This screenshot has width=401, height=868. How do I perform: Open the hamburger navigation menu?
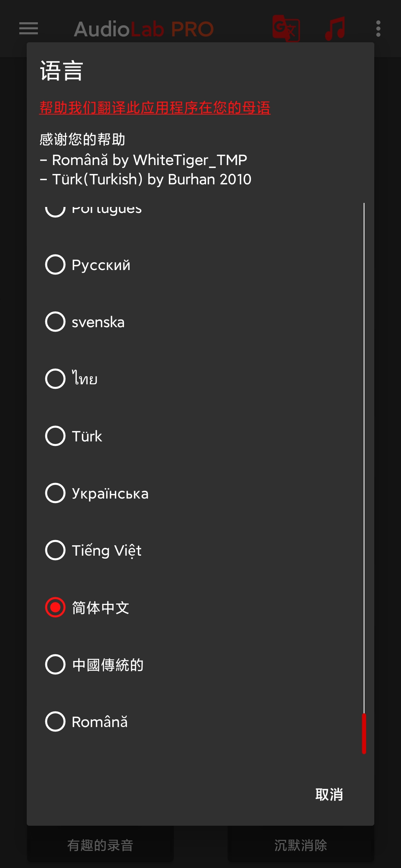(29, 28)
